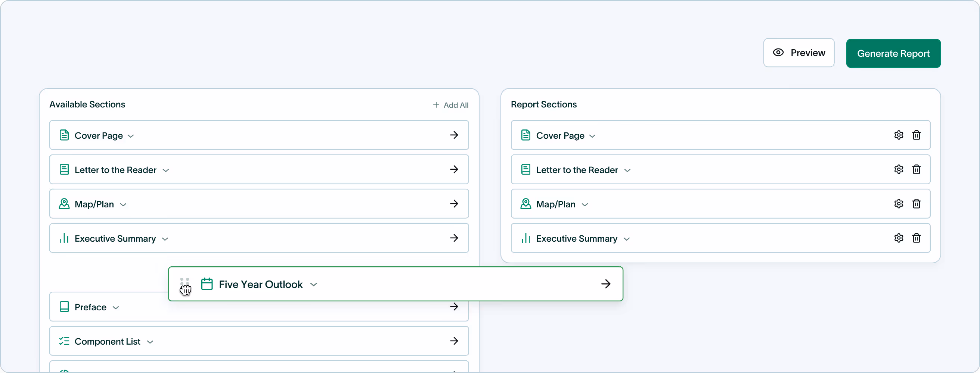This screenshot has height=373, width=980.
Task: Click the Available Sections heading
Action: point(87,104)
